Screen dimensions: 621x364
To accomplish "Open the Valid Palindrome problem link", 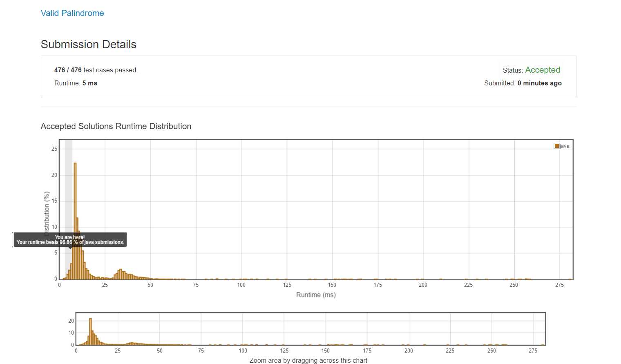I will (x=72, y=13).
